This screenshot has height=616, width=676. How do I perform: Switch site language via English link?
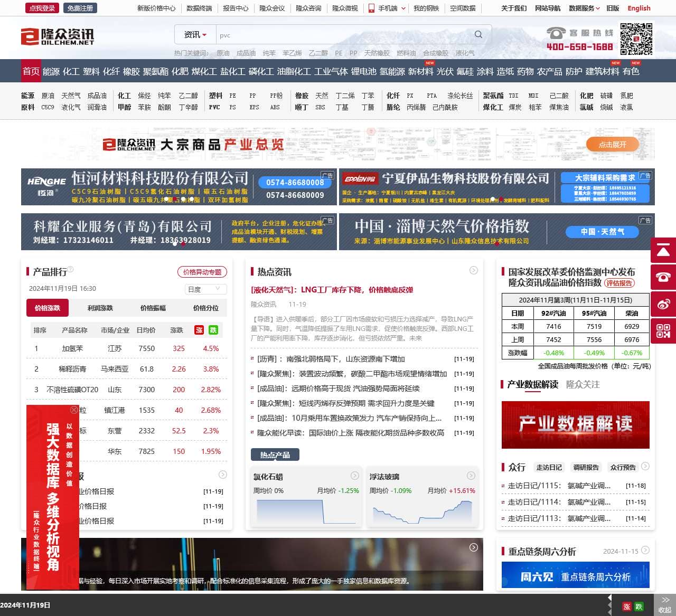(639, 8)
